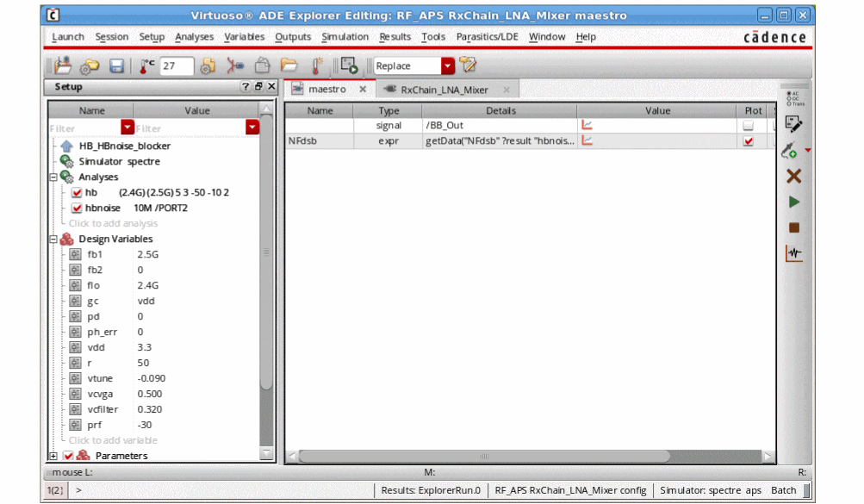Image resolution: width=864 pixels, height=504 pixels.
Task: Click 'Click to add variable'
Action: [x=113, y=440]
